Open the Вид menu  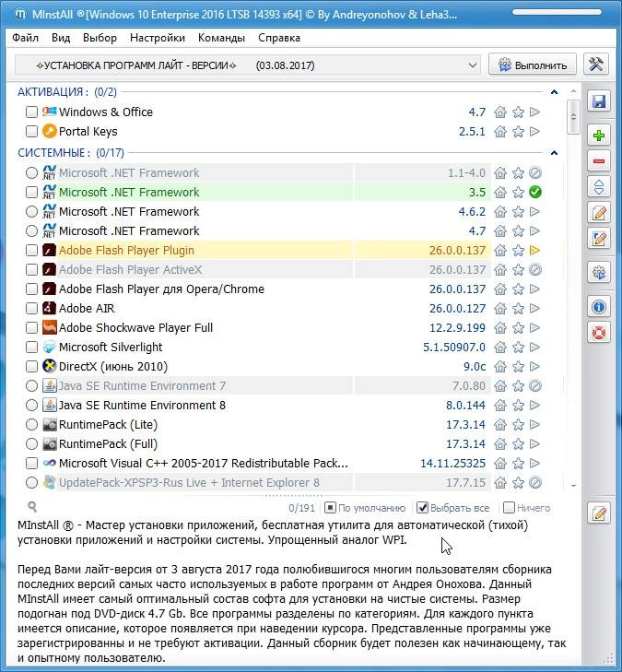point(61,38)
